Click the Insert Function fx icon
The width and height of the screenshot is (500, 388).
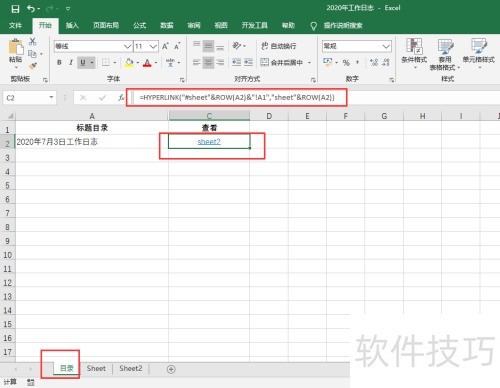121,98
